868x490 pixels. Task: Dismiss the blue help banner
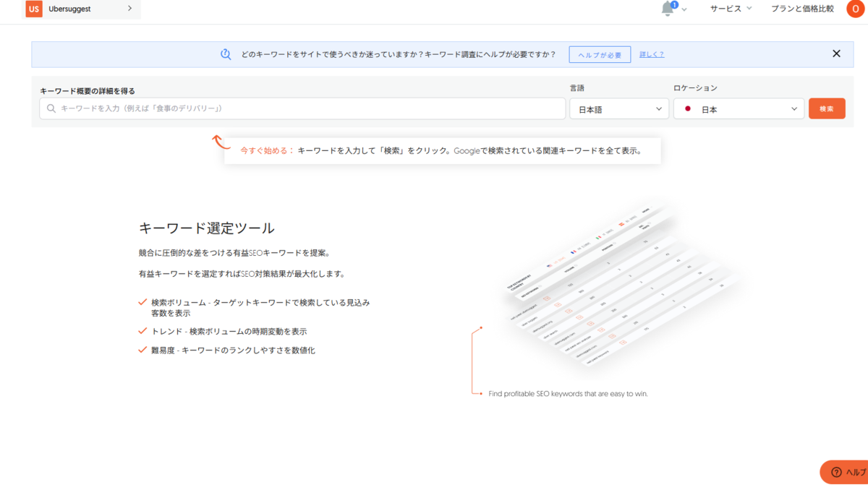(836, 53)
